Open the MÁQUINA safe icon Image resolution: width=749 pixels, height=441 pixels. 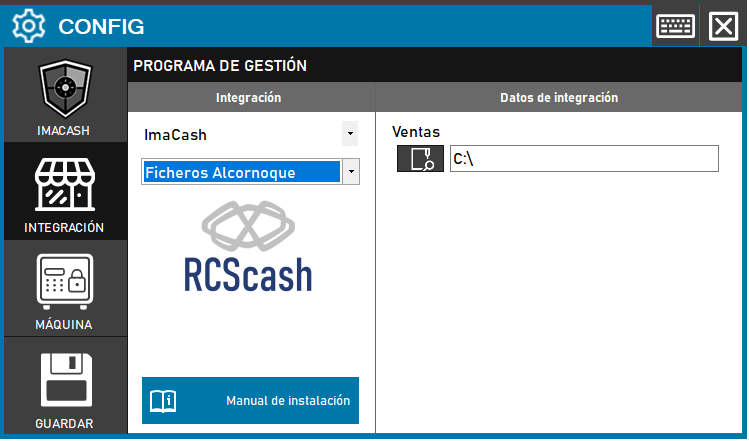point(65,284)
